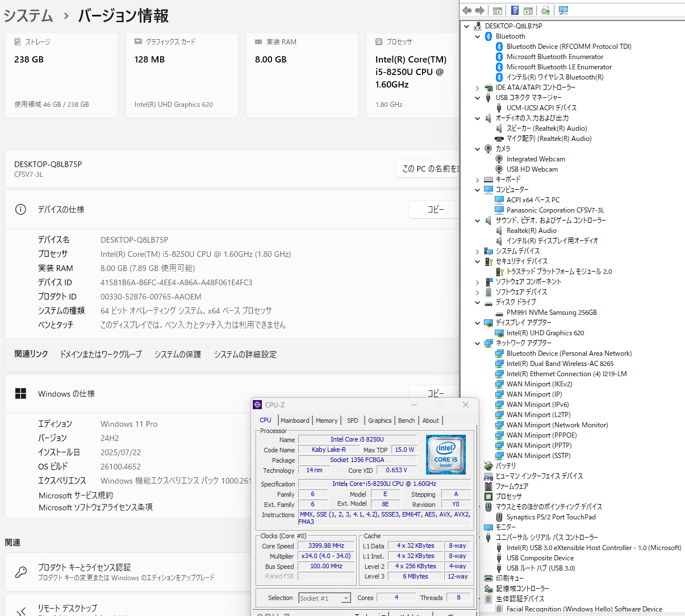
Task: Open the Selection Socket #1 dropdown in CPU-Z
Action: click(x=346, y=598)
